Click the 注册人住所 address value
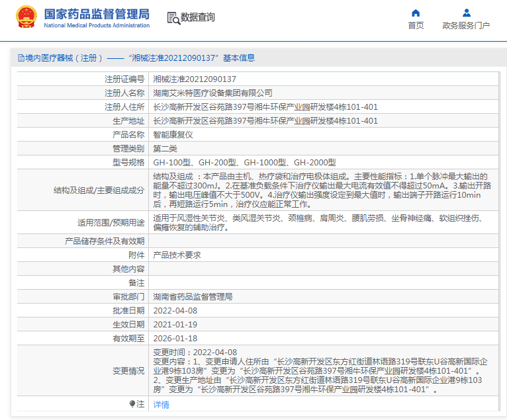 pos(265,107)
